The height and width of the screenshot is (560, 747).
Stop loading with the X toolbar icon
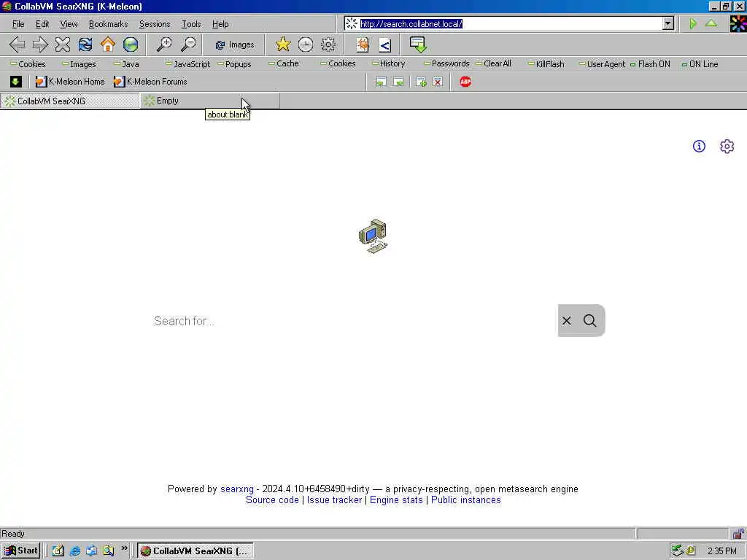63,44
